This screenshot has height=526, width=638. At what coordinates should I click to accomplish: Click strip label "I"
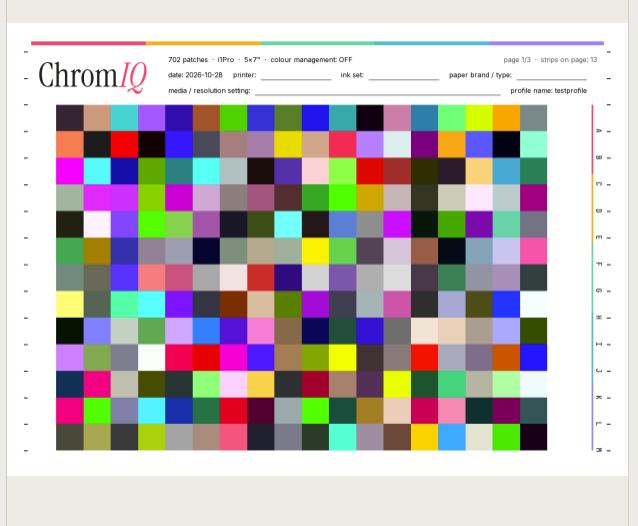[599, 344]
